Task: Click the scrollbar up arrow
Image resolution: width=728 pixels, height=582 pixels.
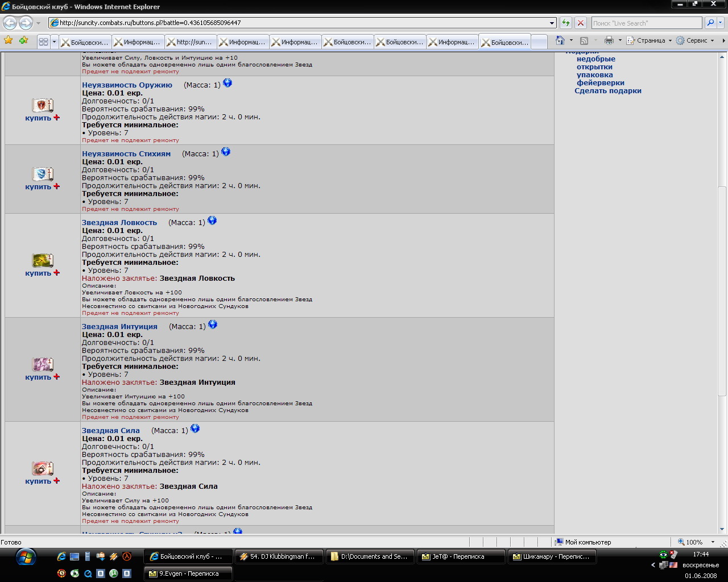Action: (x=722, y=56)
